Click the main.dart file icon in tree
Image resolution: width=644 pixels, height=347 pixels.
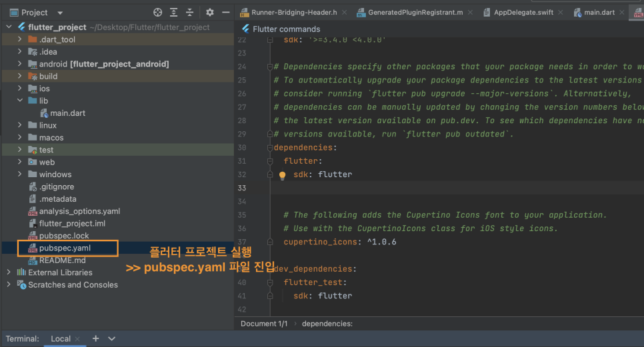(x=44, y=113)
